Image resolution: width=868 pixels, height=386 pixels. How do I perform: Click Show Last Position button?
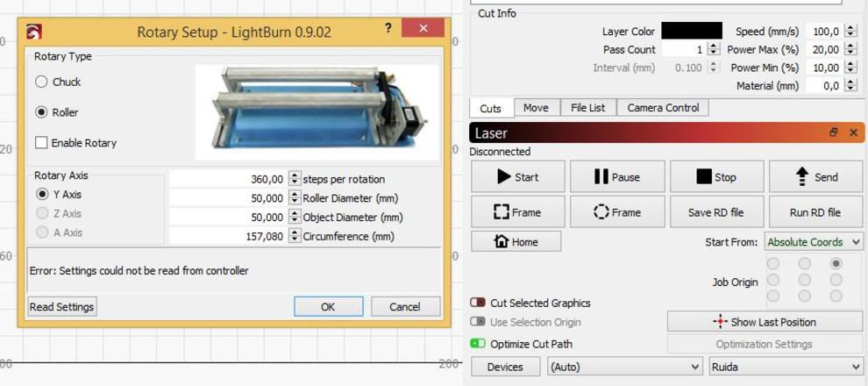coord(765,322)
